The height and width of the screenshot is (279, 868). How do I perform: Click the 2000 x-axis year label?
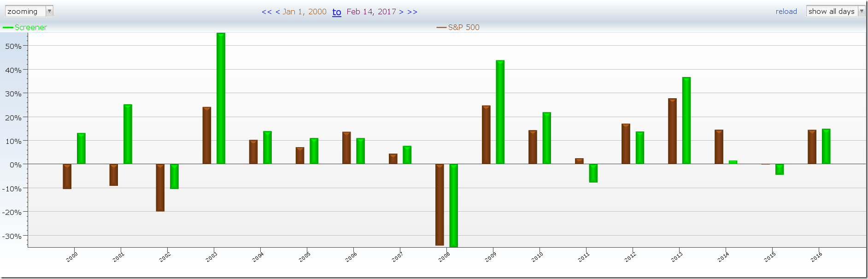72,257
